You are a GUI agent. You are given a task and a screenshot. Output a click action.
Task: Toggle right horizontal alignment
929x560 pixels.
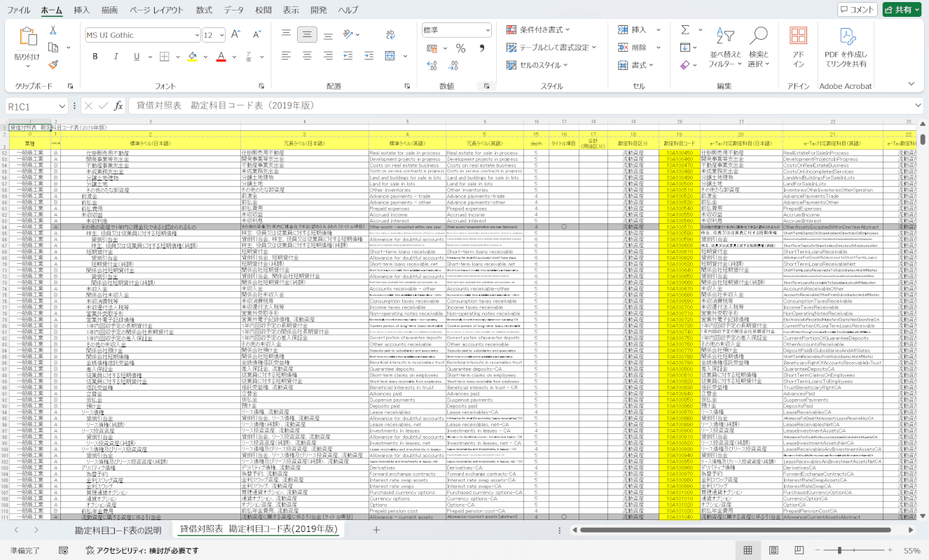[x=327, y=57]
